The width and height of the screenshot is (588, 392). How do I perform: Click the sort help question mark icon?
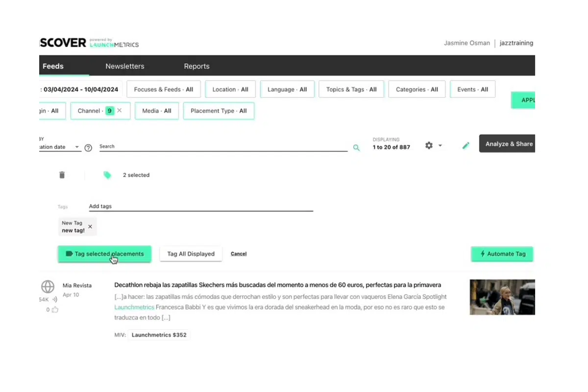(x=88, y=147)
